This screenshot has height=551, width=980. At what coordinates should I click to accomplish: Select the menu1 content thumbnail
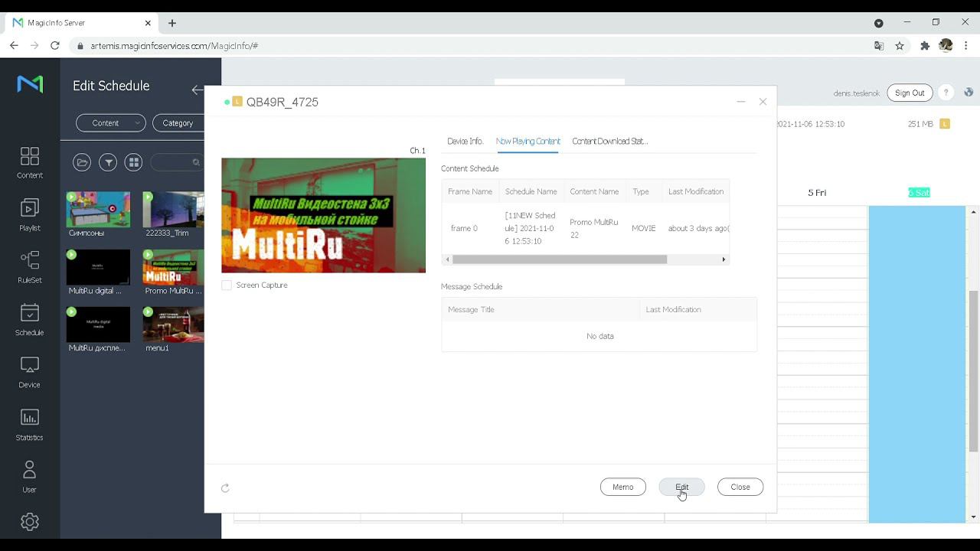(x=173, y=324)
